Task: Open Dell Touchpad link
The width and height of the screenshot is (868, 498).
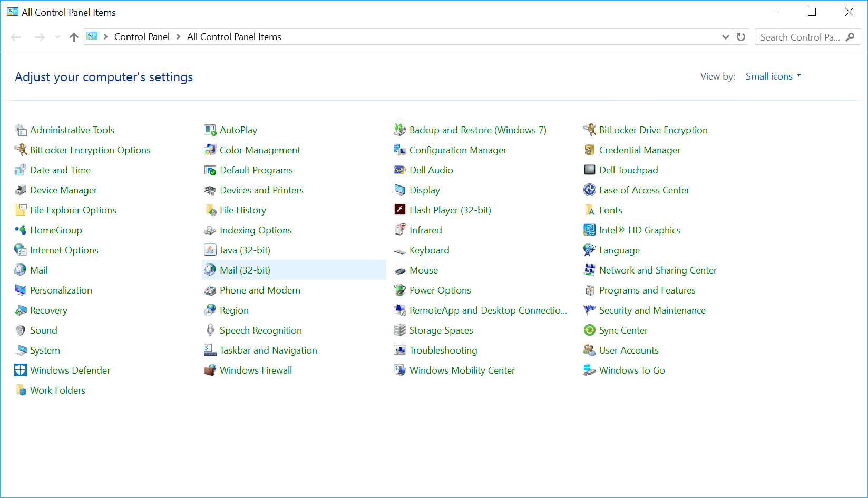Action: pyautogui.click(x=629, y=170)
